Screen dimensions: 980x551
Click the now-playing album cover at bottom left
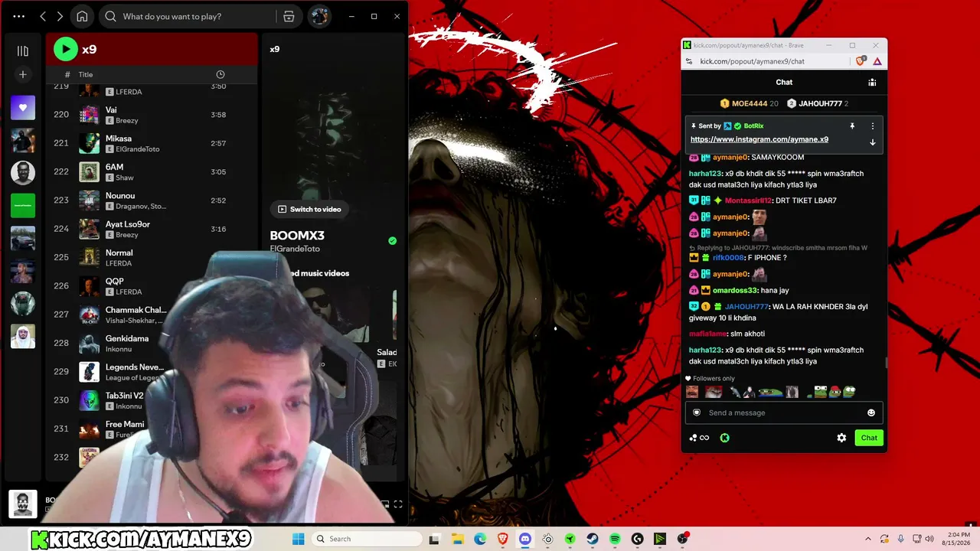tap(23, 504)
